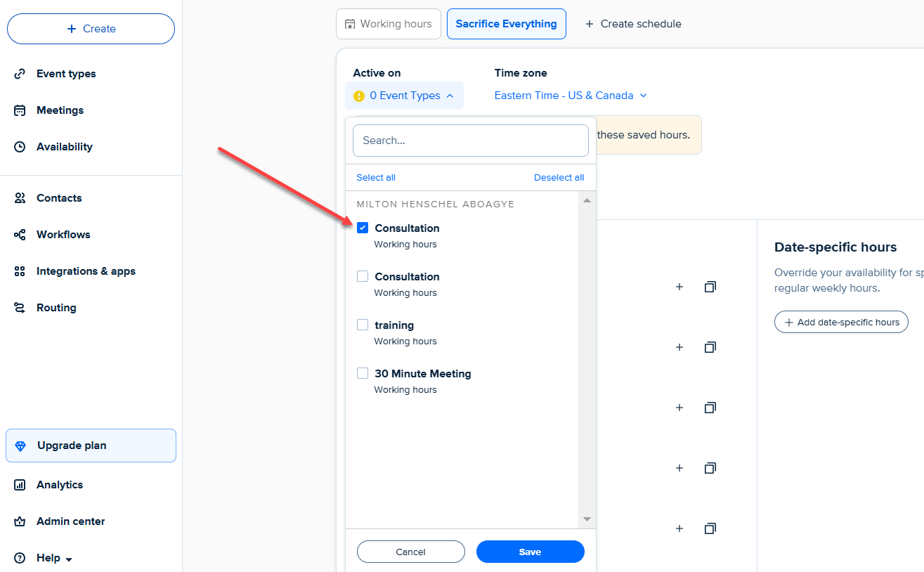Open the Eastern Time zone dropdown
924x572 pixels.
click(x=569, y=95)
